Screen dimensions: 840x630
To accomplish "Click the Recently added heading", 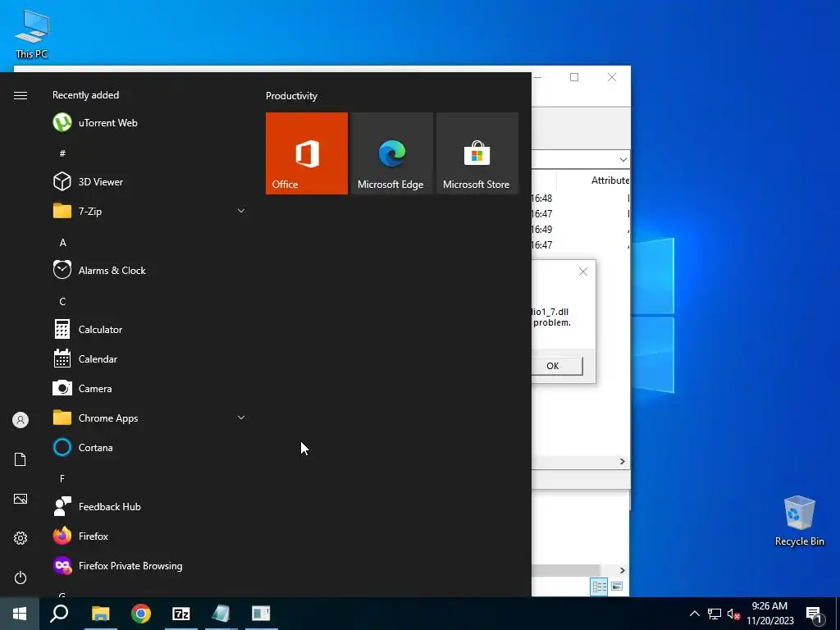I will click(x=85, y=95).
